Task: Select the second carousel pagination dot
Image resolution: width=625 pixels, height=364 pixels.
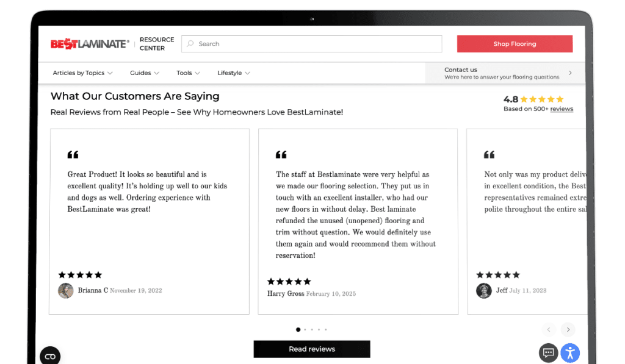Action: (x=305, y=329)
